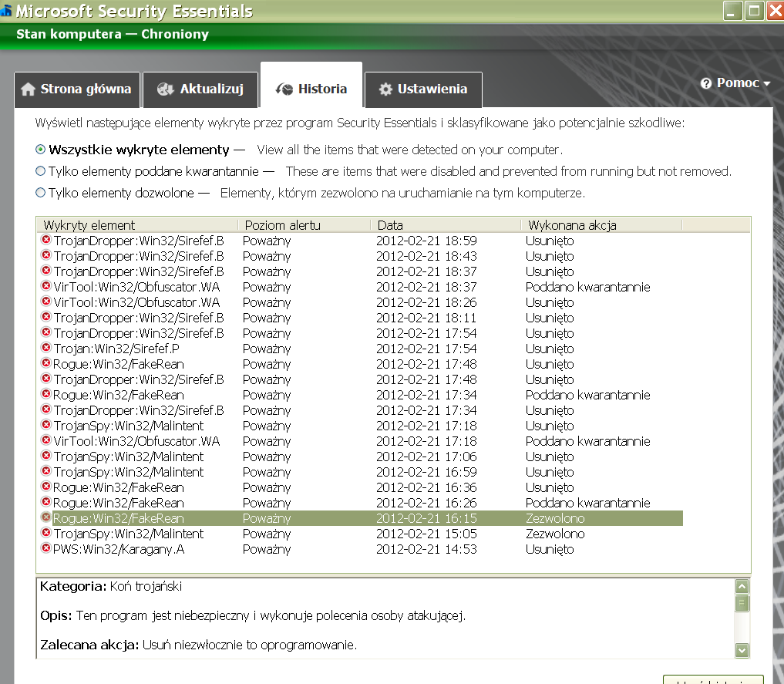
Task: Click the Microsoft Security Essentials title bar icon
Action: click(6, 10)
